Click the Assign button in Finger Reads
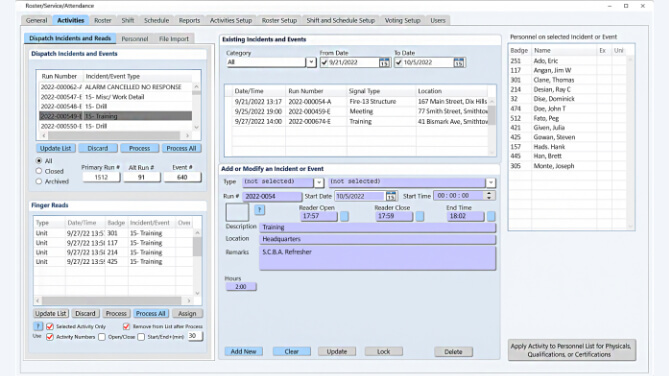Image resolution: width=669 pixels, height=376 pixels. pyautogui.click(x=187, y=313)
